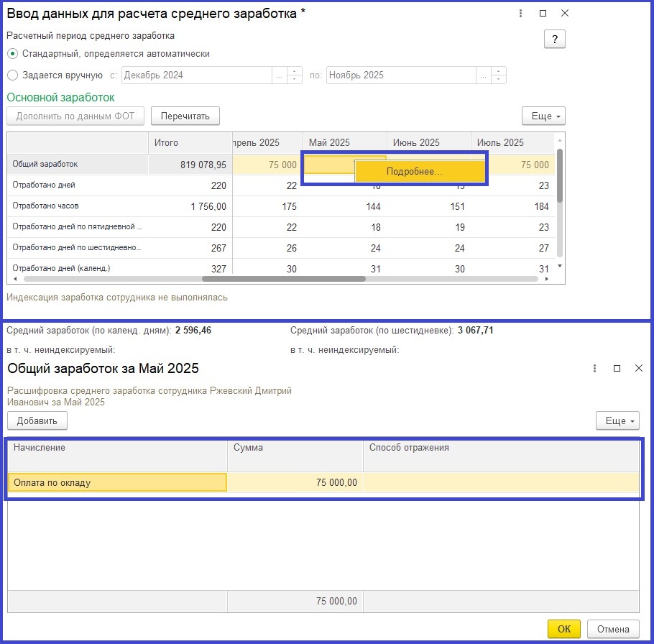Click stepper arrows beside the Декабрь 2024 field
The width and height of the screenshot is (654, 644).
coord(295,75)
